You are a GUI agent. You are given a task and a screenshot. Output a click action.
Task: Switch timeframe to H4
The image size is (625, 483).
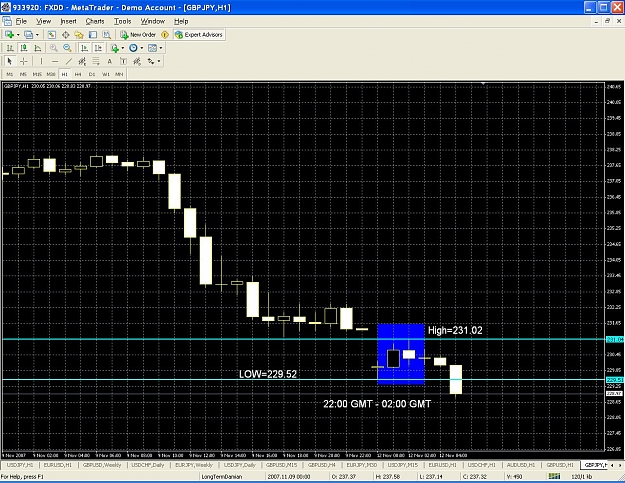pos(78,74)
